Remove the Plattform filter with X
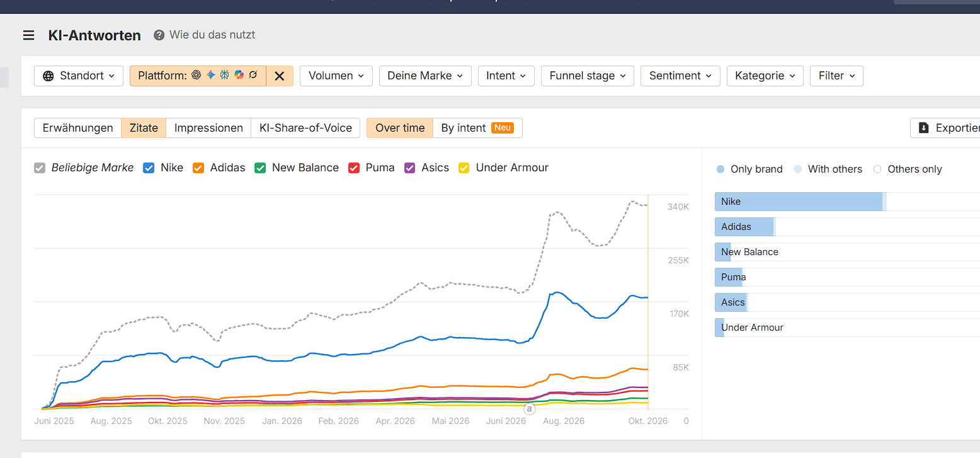This screenshot has height=458, width=980. [x=280, y=76]
